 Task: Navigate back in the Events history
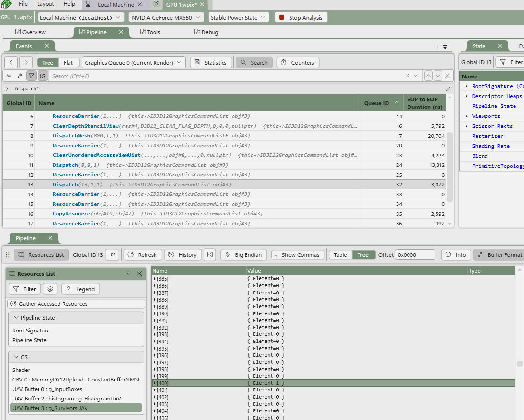coord(11,62)
